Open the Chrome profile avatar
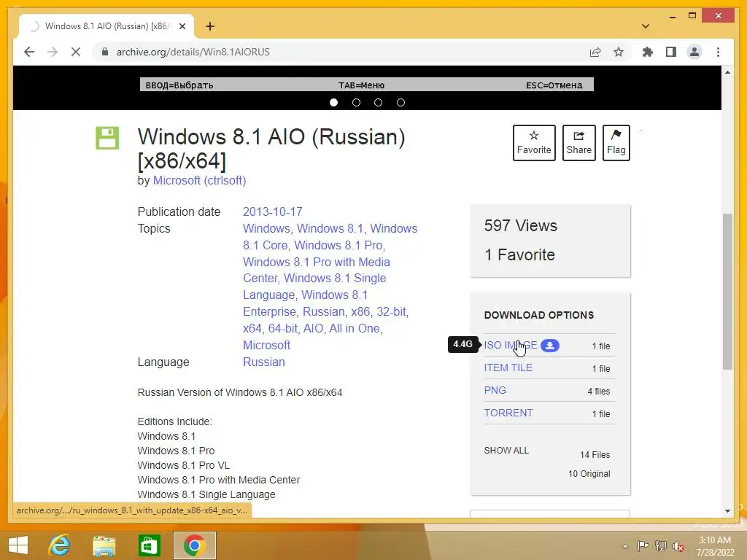This screenshot has width=747, height=560. tap(694, 52)
